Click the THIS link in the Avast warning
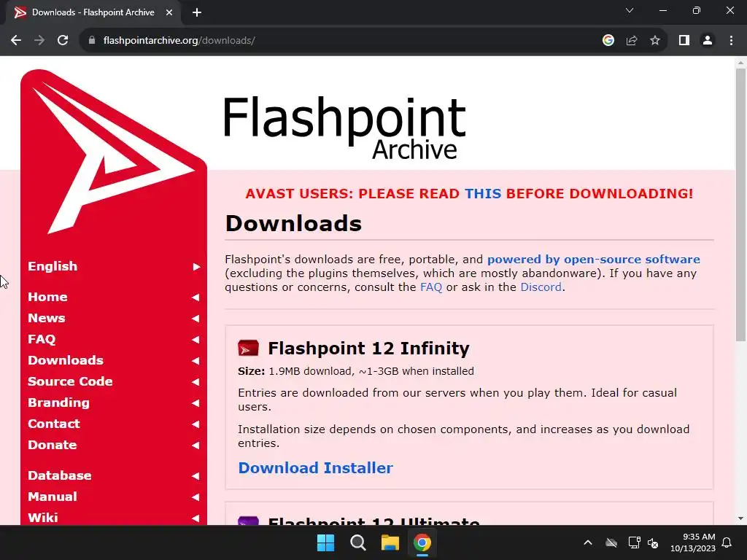The width and height of the screenshot is (747, 560). point(483,193)
